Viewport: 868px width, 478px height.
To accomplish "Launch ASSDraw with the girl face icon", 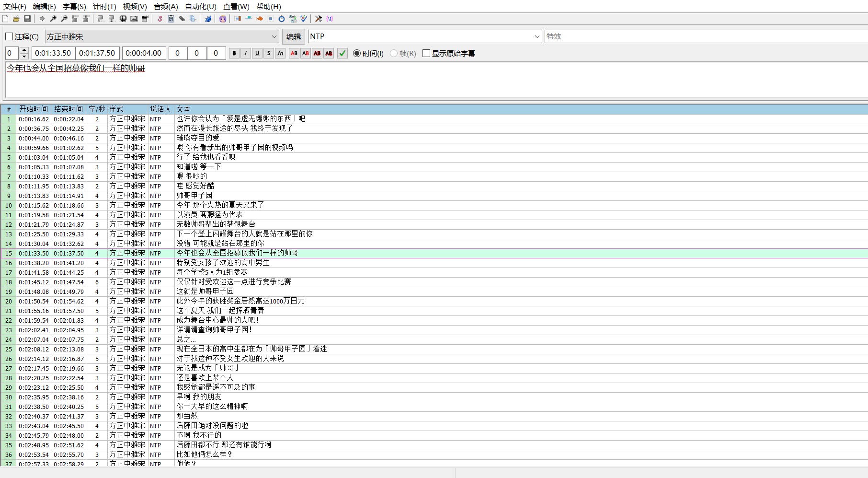I will click(223, 19).
